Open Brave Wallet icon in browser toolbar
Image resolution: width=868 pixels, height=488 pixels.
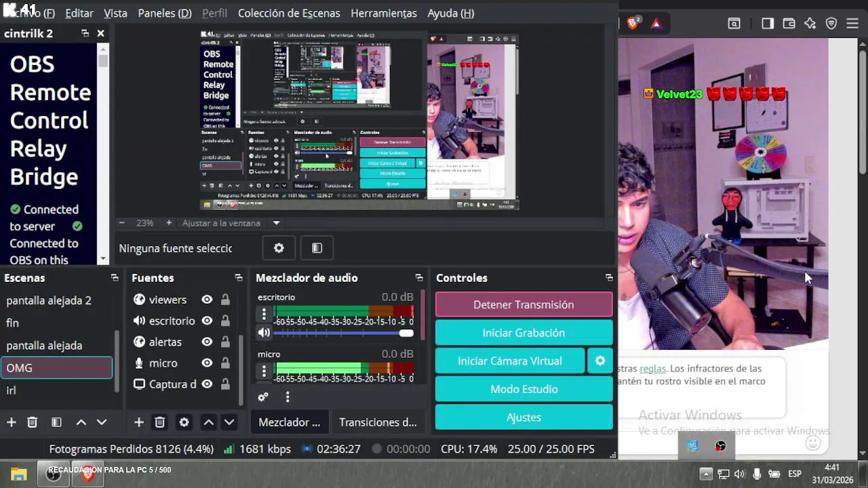(x=789, y=23)
